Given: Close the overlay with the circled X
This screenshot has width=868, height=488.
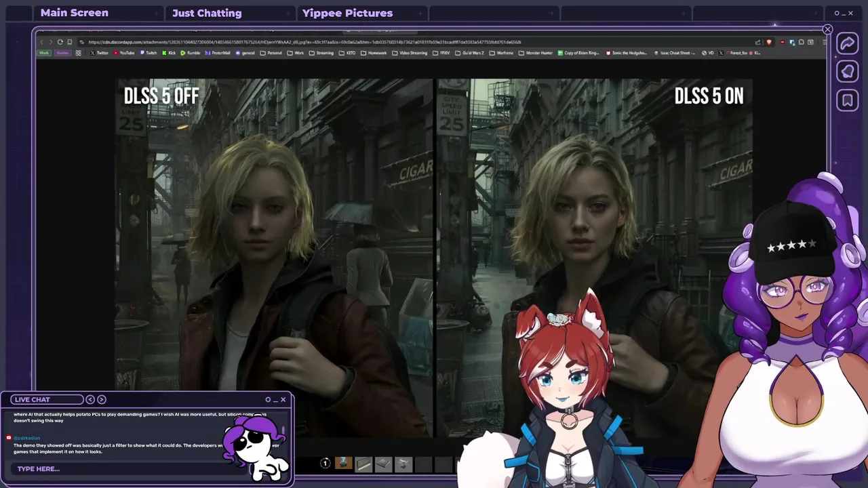Looking at the screenshot, I should tap(827, 29).
